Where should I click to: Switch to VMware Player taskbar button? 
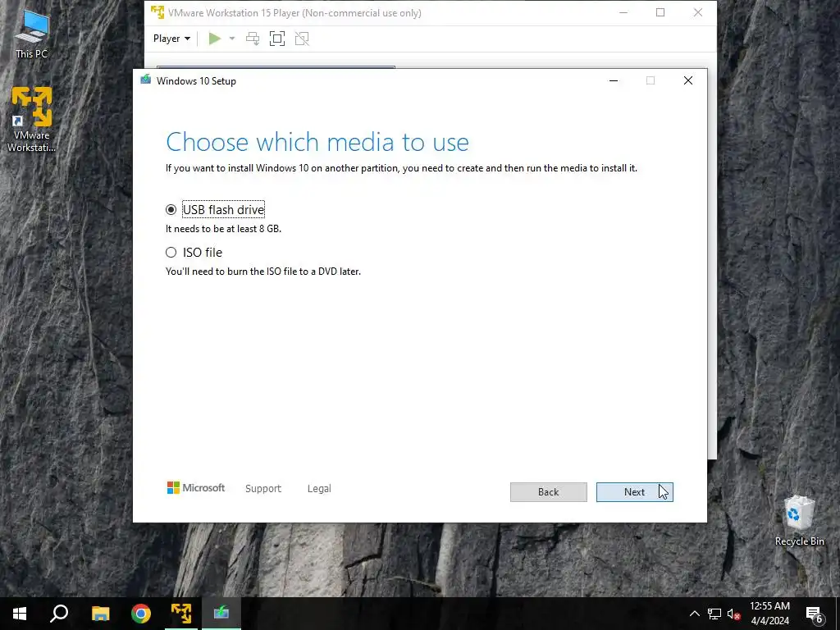tap(181, 614)
